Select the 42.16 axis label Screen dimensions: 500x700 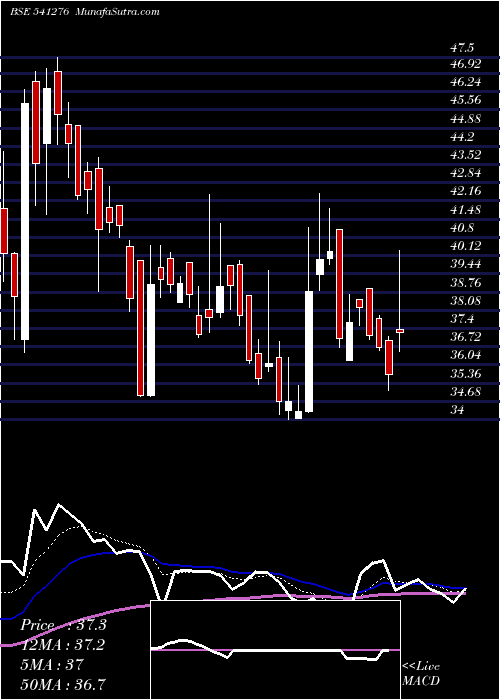tap(466, 191)
